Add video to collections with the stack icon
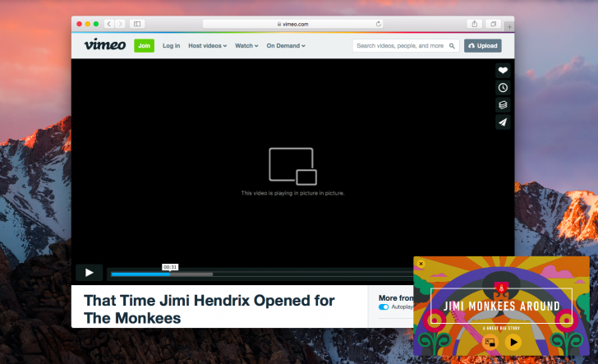This screenshot has width=598, height=364. click(503, 105)
